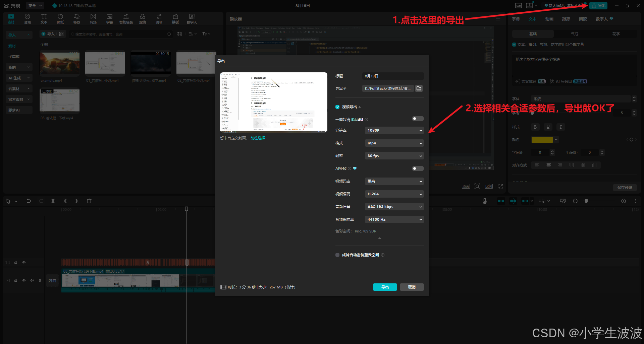Open the 滤镜 filters panel
Screen dimensions: 644x344
tap(143, 19)
